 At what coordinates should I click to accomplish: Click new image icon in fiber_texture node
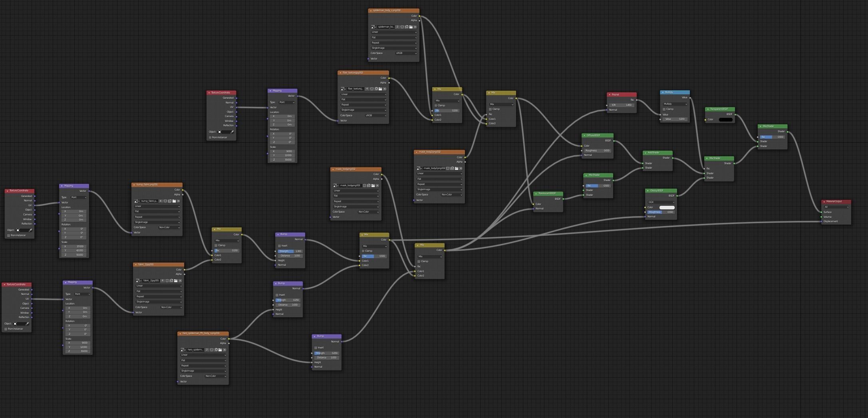(376, 89)
